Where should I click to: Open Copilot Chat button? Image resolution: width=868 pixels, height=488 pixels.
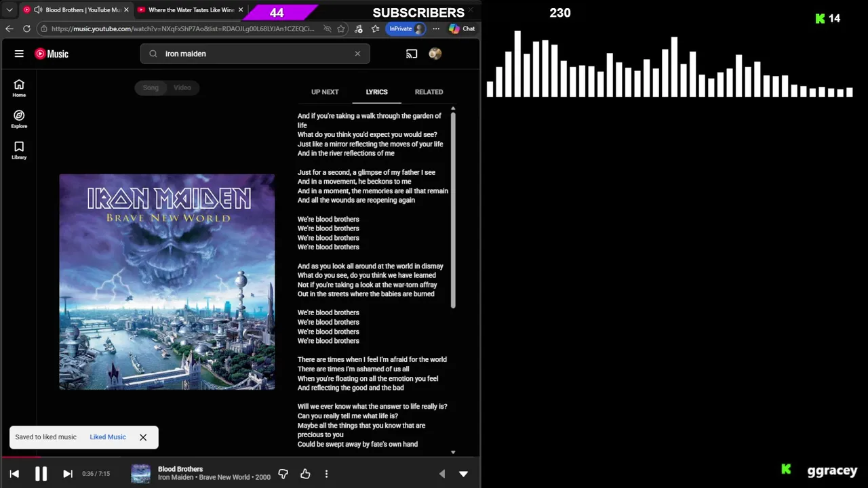coord(462,28)
